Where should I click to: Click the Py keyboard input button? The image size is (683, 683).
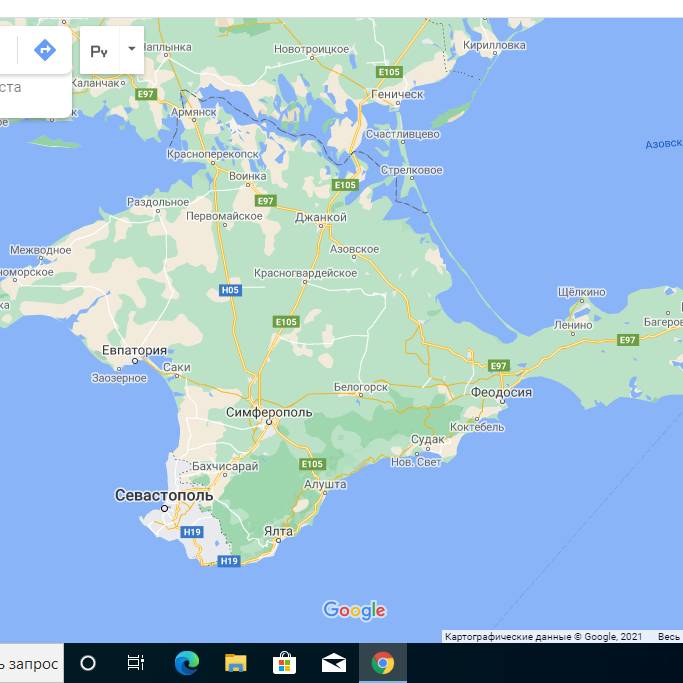[x=99, y=51]
